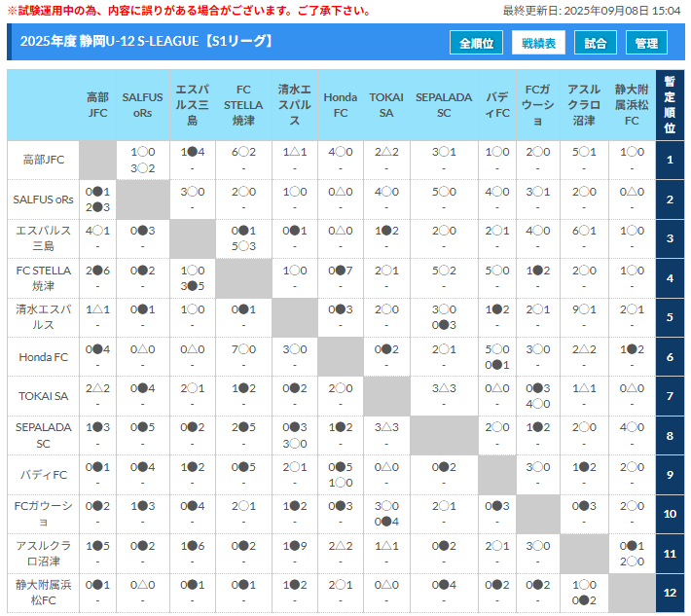This screenshot has width=691, height=616.
Task: Open the 全順位 standings tab
Action: [476, 43]
